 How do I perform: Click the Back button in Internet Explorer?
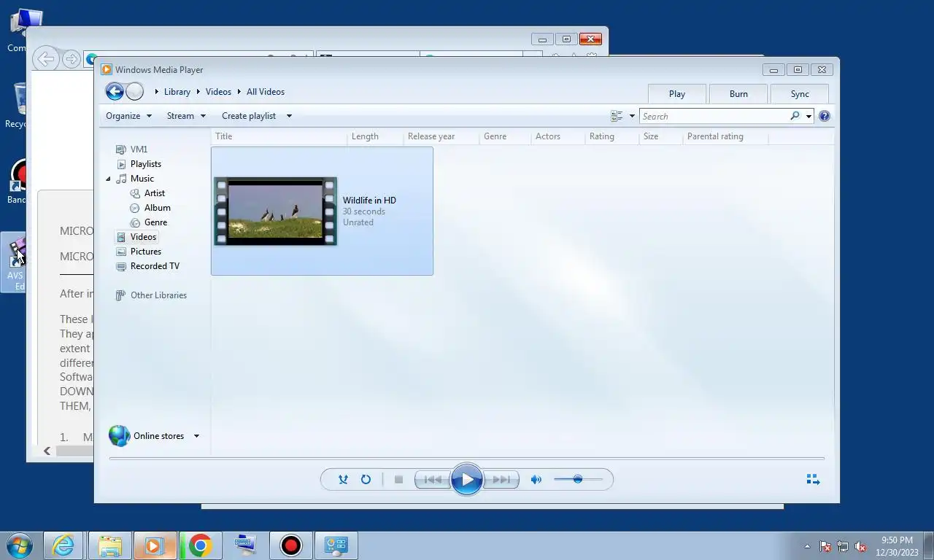click(45, 59)
